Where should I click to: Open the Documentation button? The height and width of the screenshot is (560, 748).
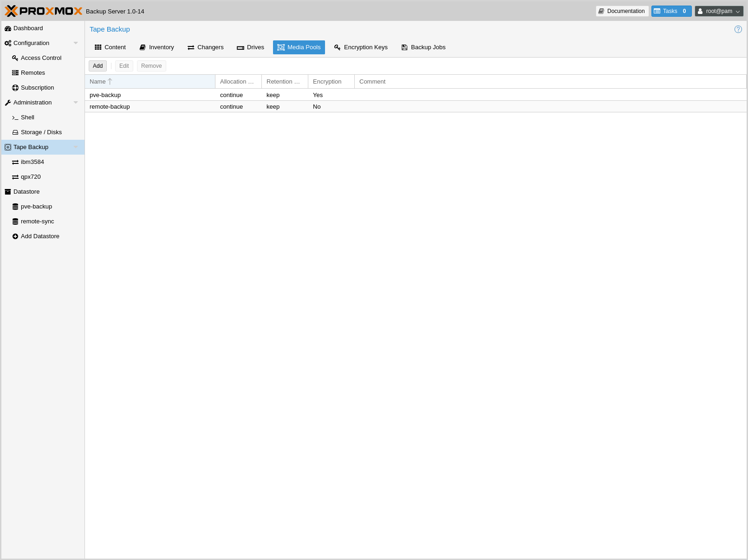(x=622, y=11)
